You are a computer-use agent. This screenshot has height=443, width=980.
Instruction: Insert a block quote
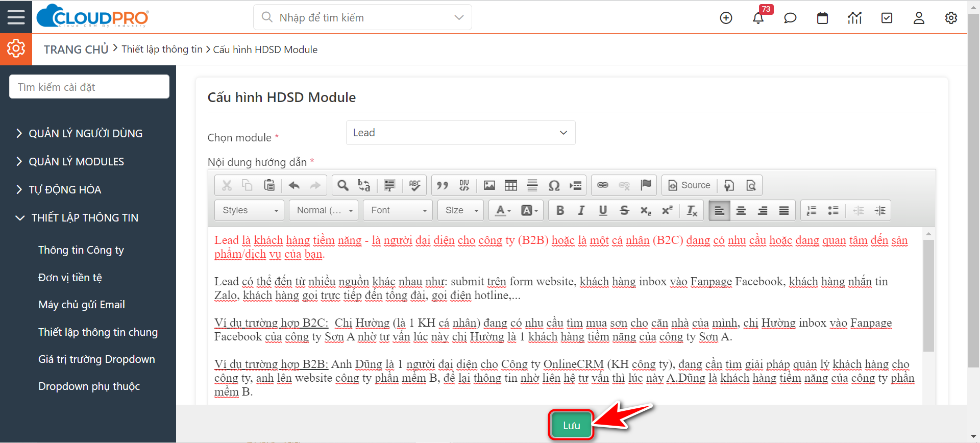(x=443, y=185)
